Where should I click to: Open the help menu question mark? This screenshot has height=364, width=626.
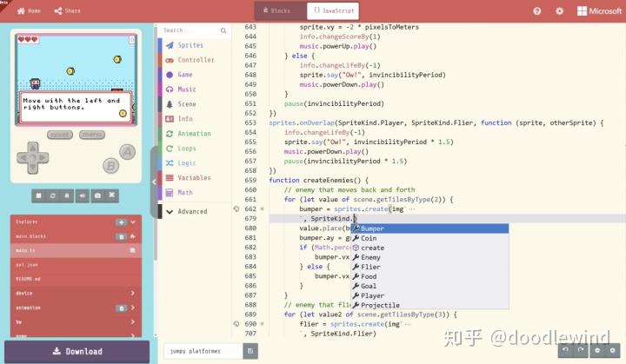[537, 11]
